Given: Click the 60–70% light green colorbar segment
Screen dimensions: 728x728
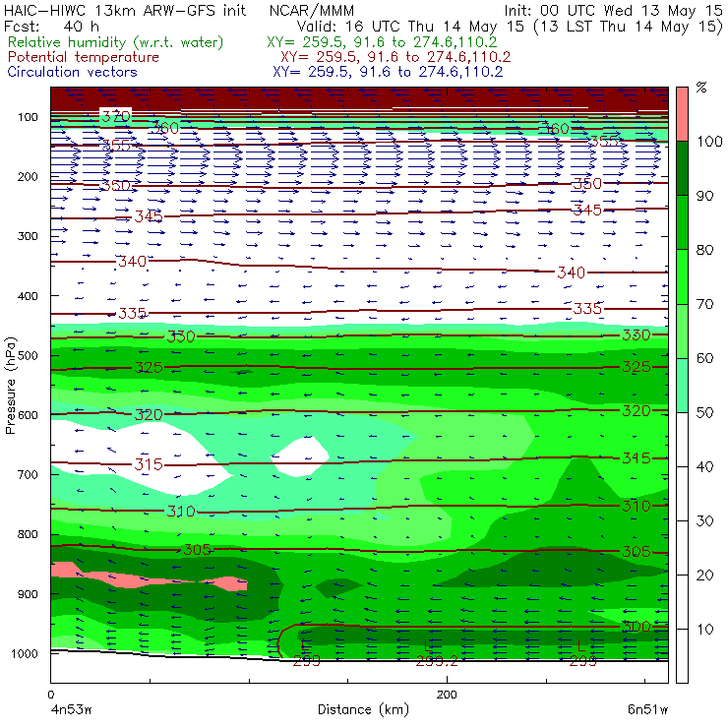Looking at the screenshot, I should 682,331.
